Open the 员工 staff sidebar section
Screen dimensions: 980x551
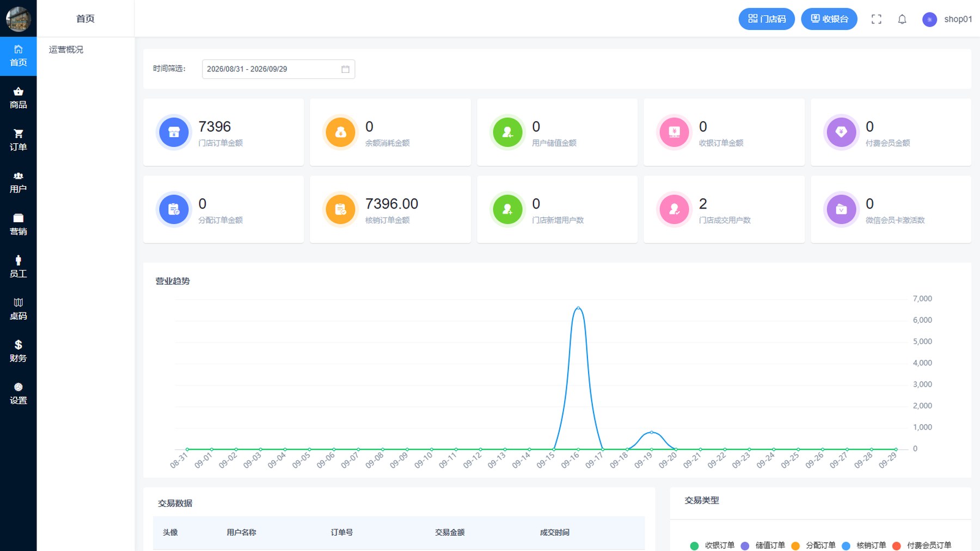(x=18, y=267)
